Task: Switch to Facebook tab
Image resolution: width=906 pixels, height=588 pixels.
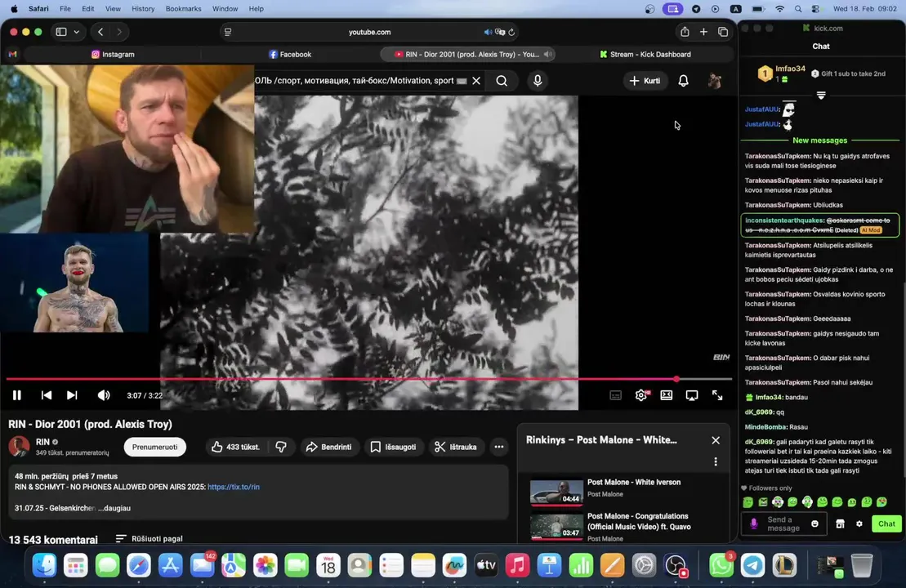Action: [290, 54]
